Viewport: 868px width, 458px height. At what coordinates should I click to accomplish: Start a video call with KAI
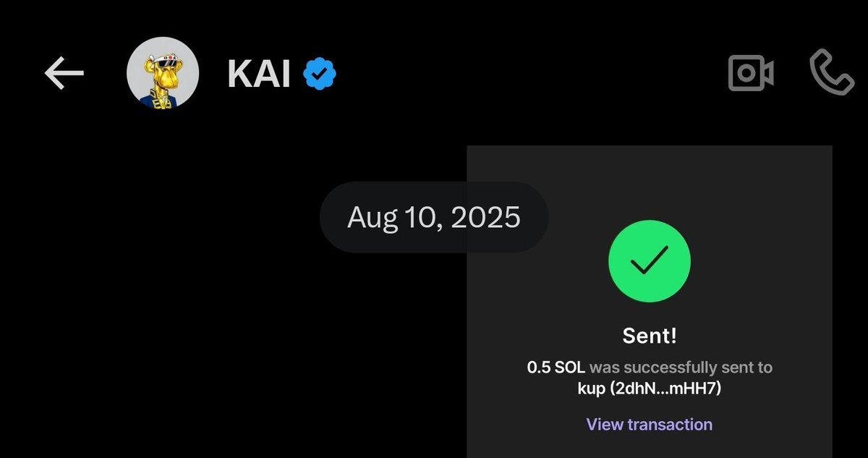[750, 73]
